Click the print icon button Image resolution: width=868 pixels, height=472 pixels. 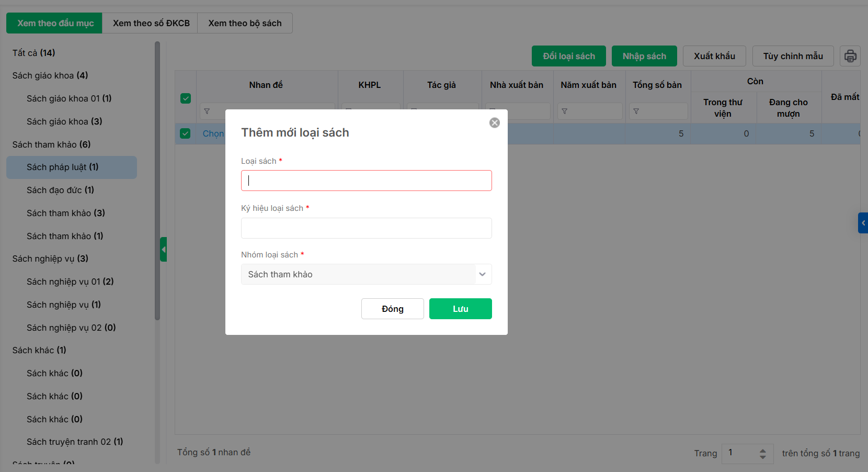pos(850,56)
